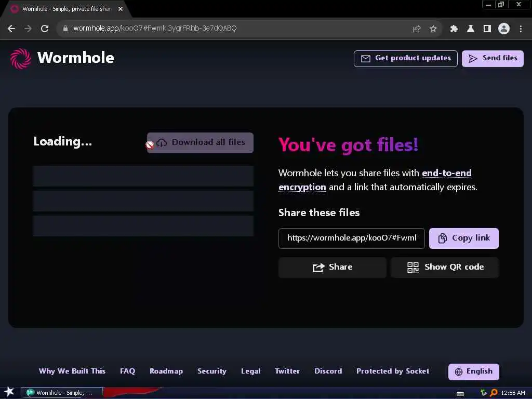Bookmark this tab with the star icon
Screen dimensions: 532x399
pyautogui.click(x=433, y=29)
